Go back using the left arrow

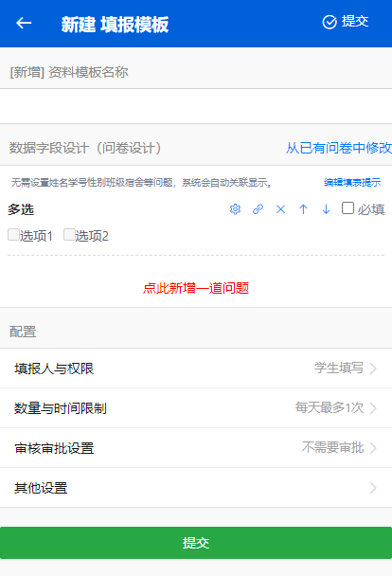coord(24,23)
